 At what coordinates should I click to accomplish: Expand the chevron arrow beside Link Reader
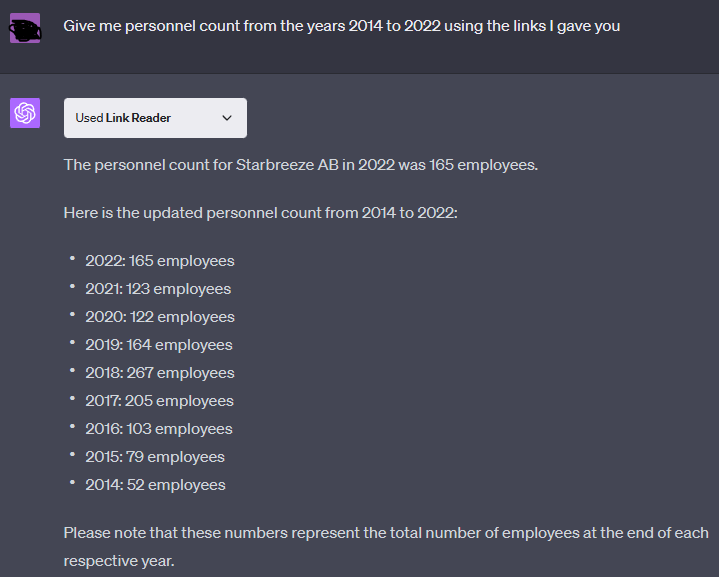(227, 118)
